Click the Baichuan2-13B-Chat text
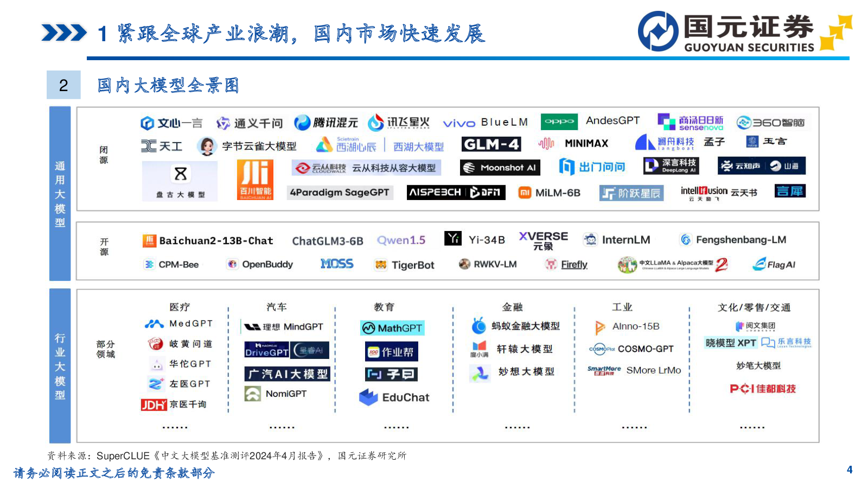868x488 pixels. tap(216, 241)
